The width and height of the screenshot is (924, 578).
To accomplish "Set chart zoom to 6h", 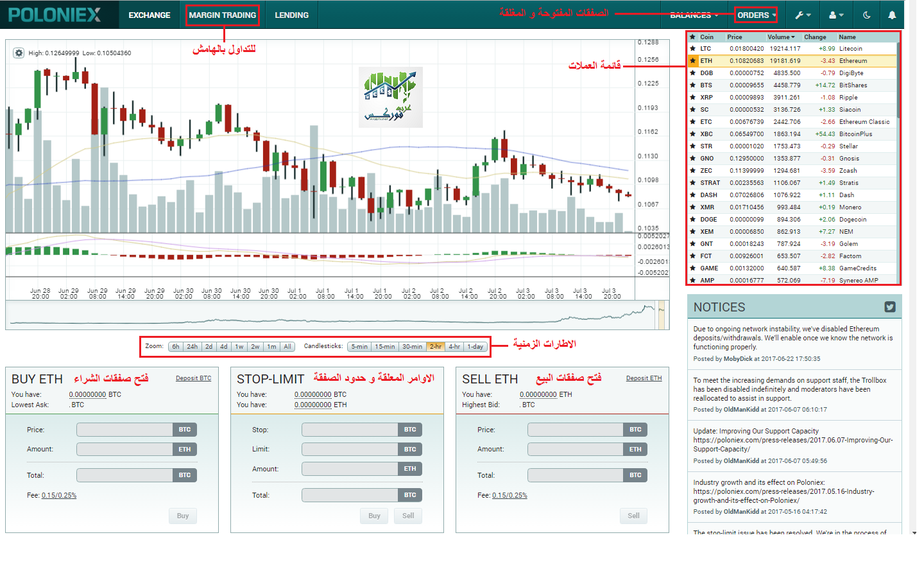I will (176, 347).
